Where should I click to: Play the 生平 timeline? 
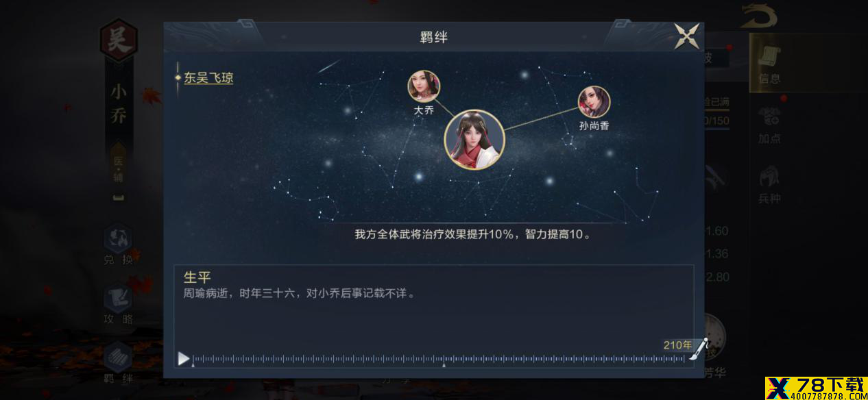(184, 358)
